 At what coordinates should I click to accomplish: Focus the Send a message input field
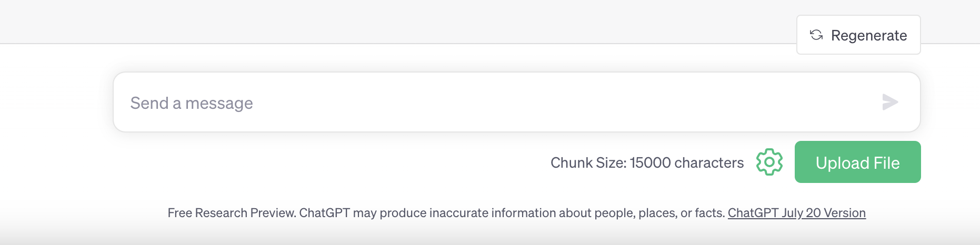click(x=474, y=103)
